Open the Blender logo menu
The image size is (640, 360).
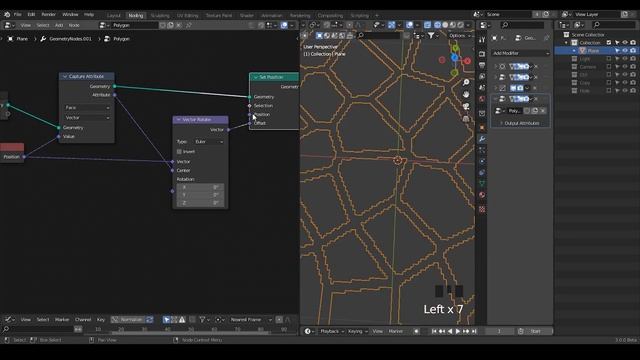7,14
